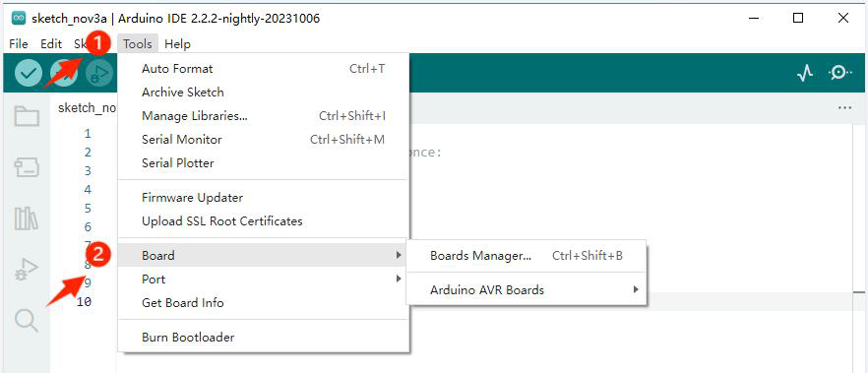Open the Edit menu
The width and height of the screenshot is (868, 373).
(x=51, y=43)
